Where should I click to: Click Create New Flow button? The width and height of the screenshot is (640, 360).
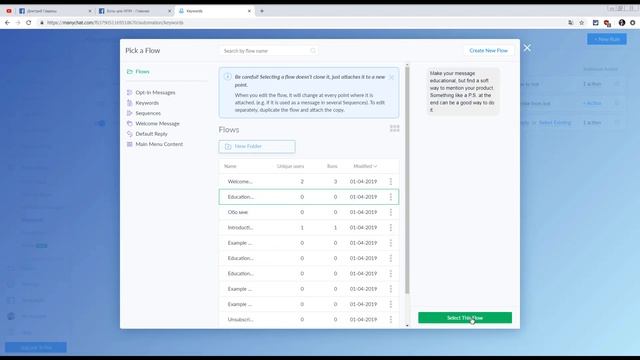point(489,51)
